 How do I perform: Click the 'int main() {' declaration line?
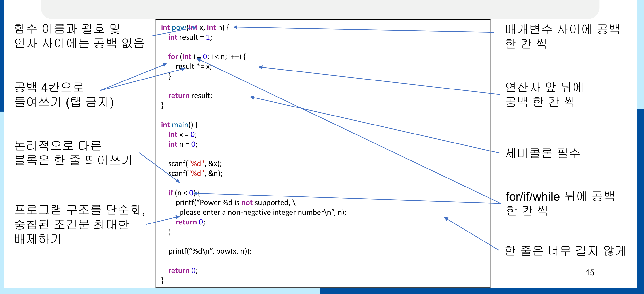coord(179,125)
